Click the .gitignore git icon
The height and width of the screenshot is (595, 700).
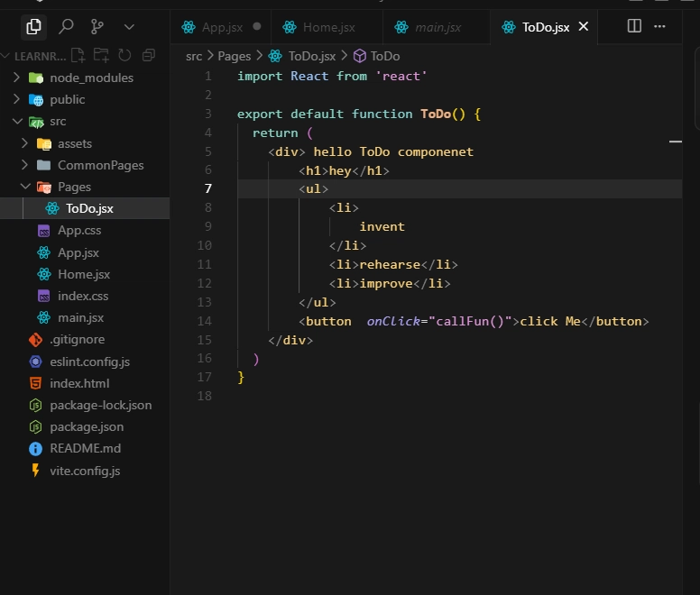[x=35, y=340]
